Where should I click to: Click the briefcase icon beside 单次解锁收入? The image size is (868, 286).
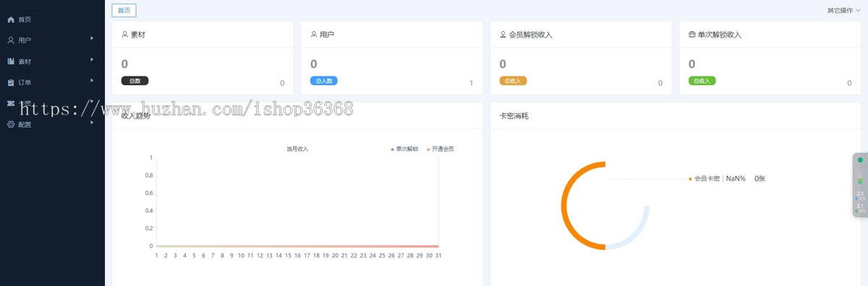click(692, 34)
